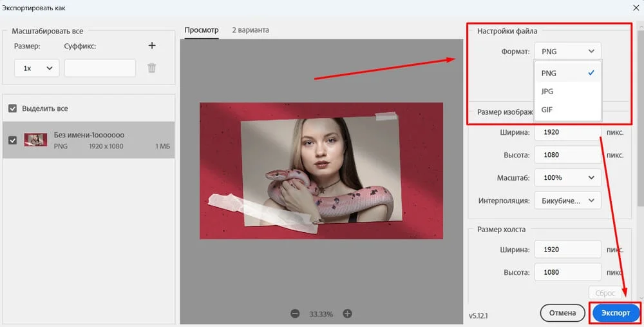Select PNG in the format list

tap(549, 73)
